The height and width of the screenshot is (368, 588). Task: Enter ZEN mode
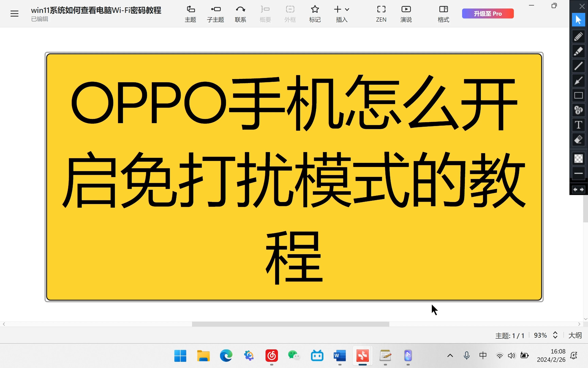coord(381,14)
